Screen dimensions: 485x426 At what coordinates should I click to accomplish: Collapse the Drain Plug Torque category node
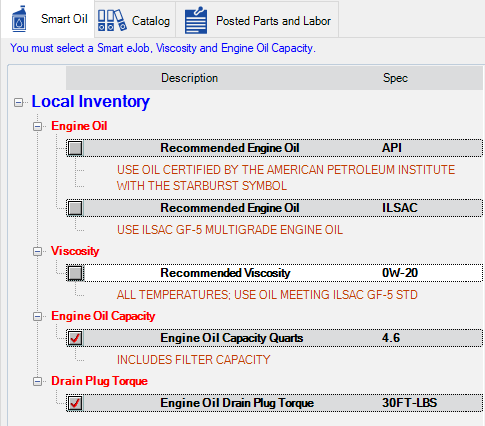[x=37, y=381]
